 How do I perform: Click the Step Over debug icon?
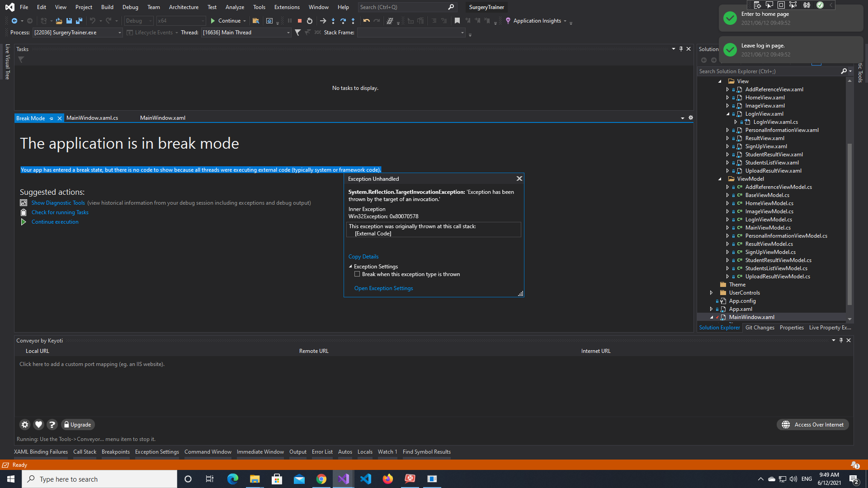(343, 20)
